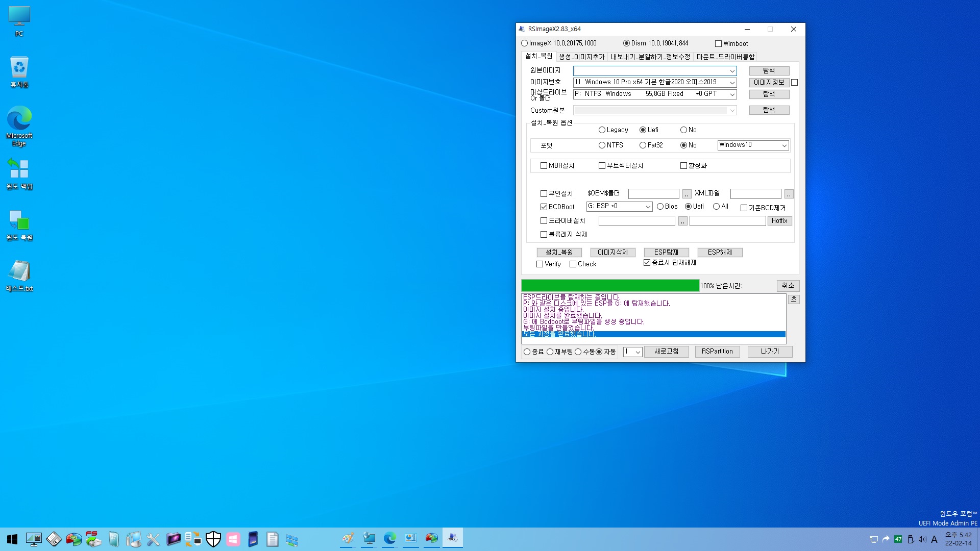This screenshot has height=551, width=980.
Task: Open the 대상드라이브 target drive dropdown
Action: (732, 94)
